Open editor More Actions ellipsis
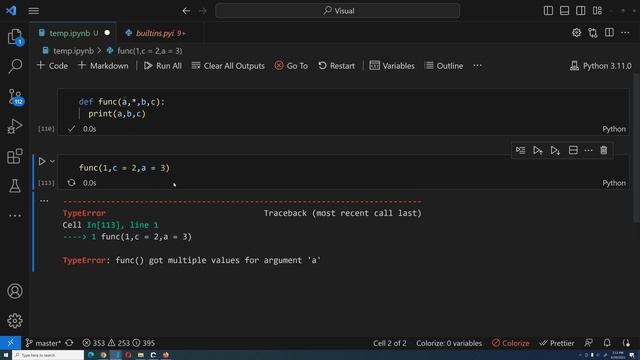 click(x=625, y=33)
